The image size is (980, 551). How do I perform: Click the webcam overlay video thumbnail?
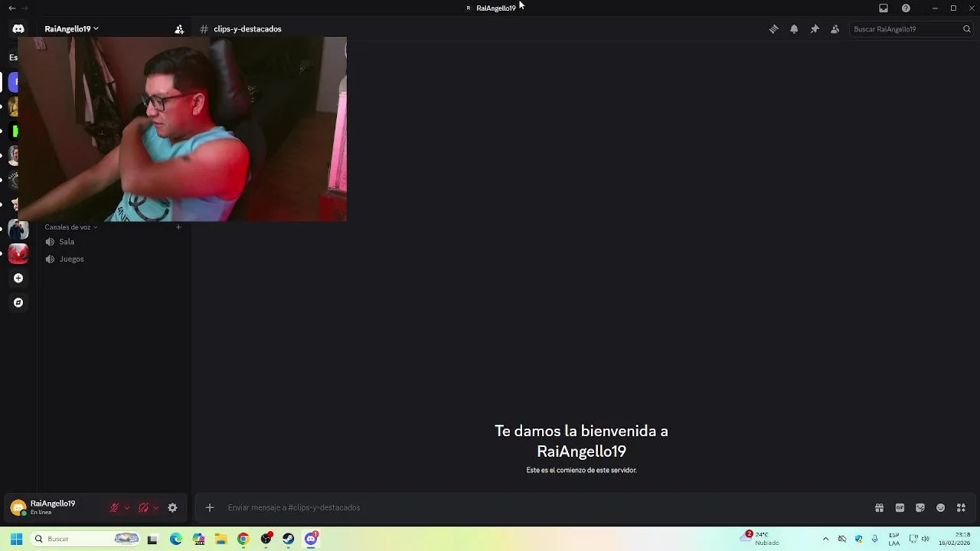point(182,129)
